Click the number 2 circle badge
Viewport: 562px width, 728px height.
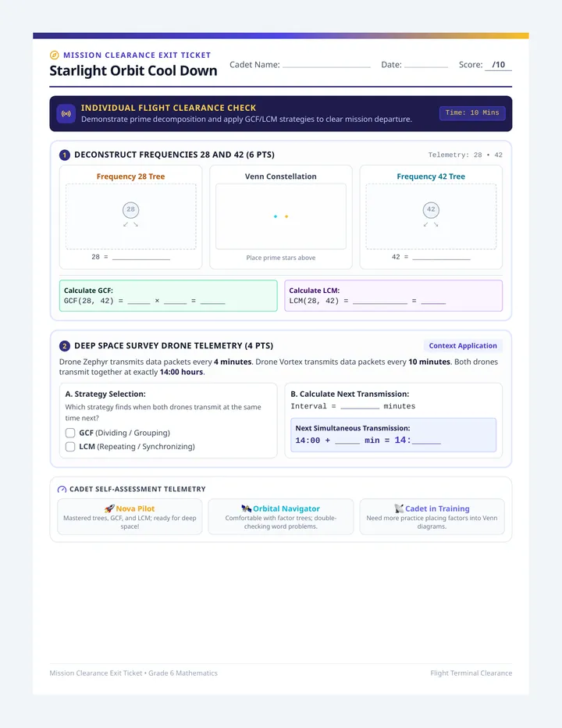pyautogui.click(x=65, y=346)
